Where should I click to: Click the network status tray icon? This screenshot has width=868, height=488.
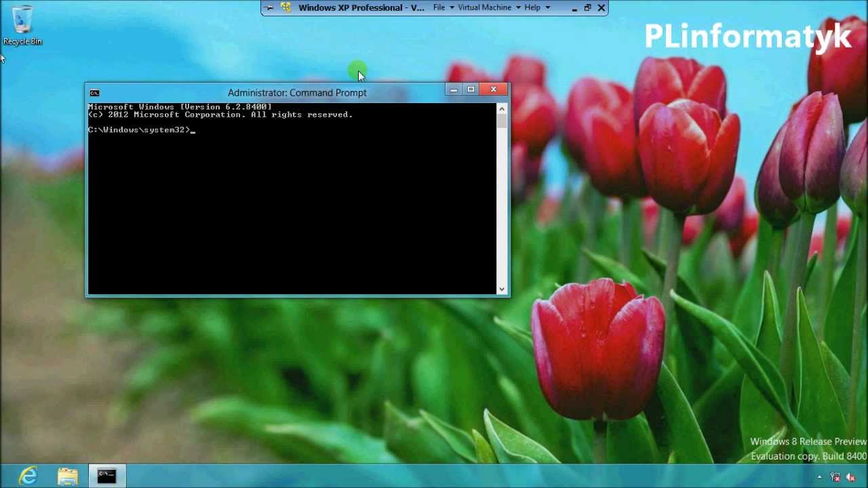(835, 477)
